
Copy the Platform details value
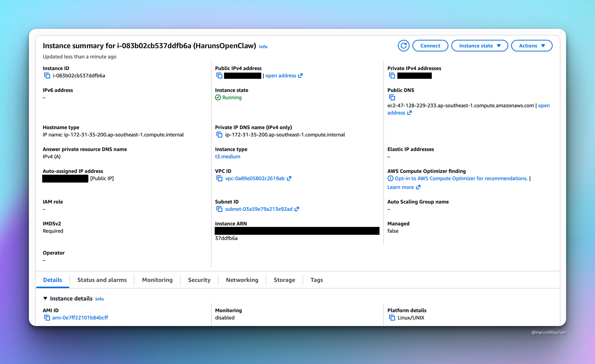392,318
